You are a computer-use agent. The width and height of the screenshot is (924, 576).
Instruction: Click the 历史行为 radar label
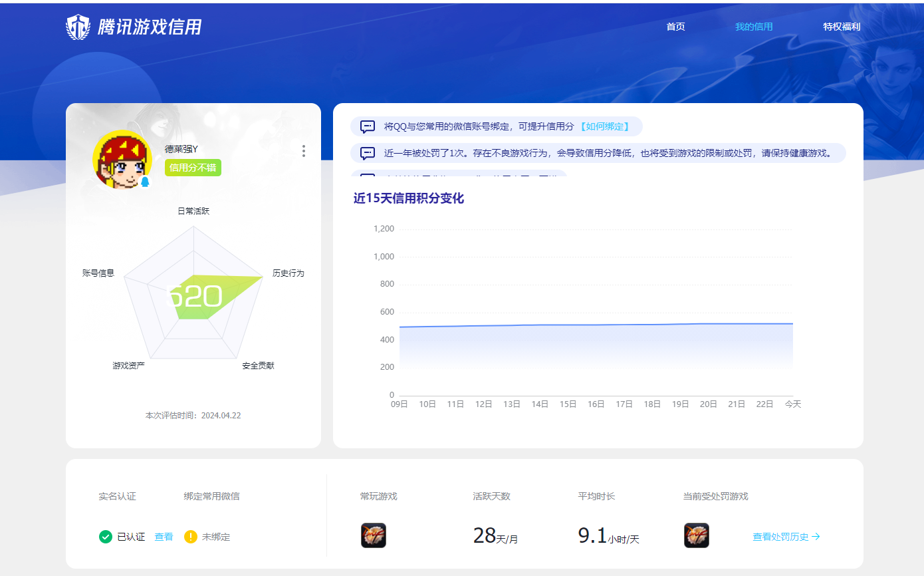[x=288, y=273]
